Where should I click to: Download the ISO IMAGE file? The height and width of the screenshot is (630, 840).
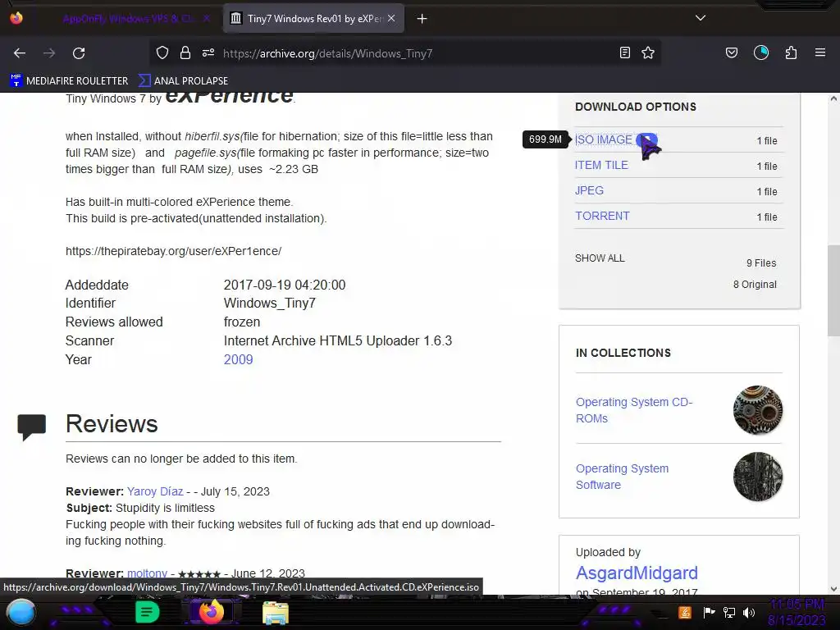click(603, 139)
